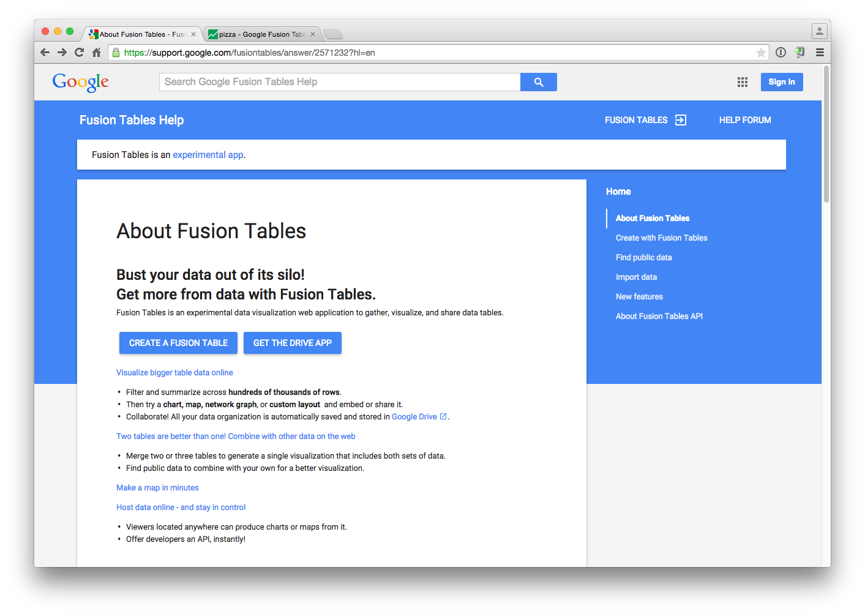Click the bullet starting 'Then try a chart, map'

(x=264, y=404)
